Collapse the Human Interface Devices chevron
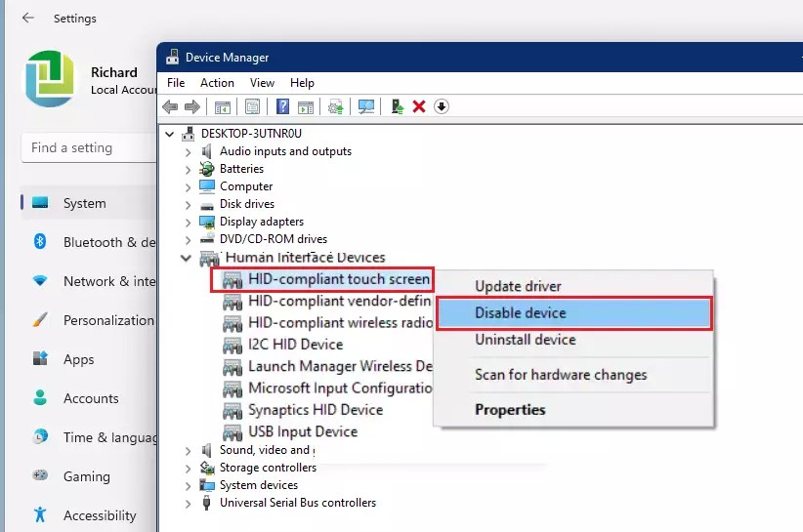 (x=186, y=258)
